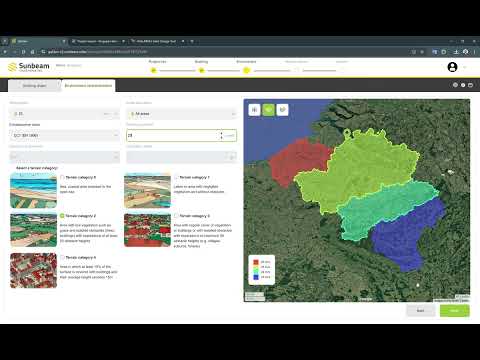
Task: Click the rightmost window icon in dark bar
Action: (x=471, y=85)
